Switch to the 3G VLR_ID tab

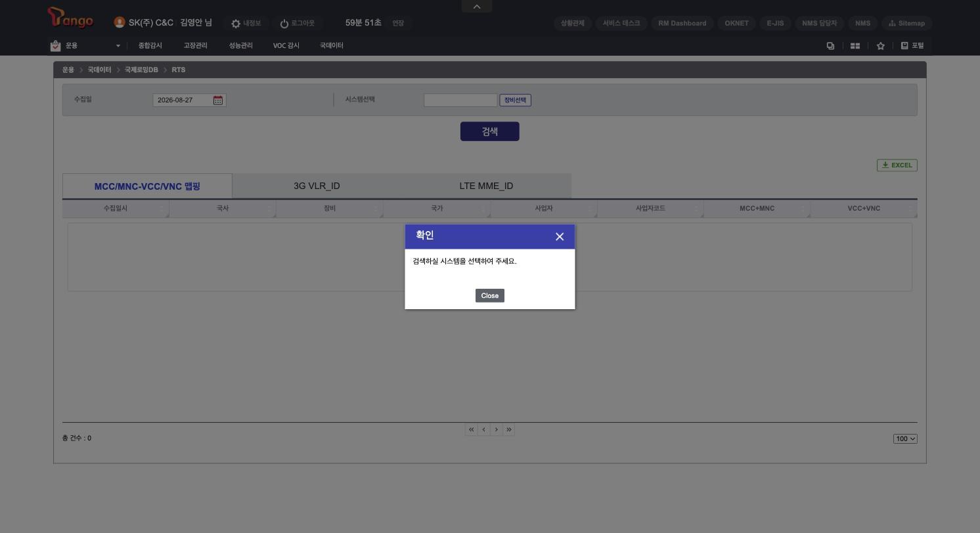(x=317, y=186)
